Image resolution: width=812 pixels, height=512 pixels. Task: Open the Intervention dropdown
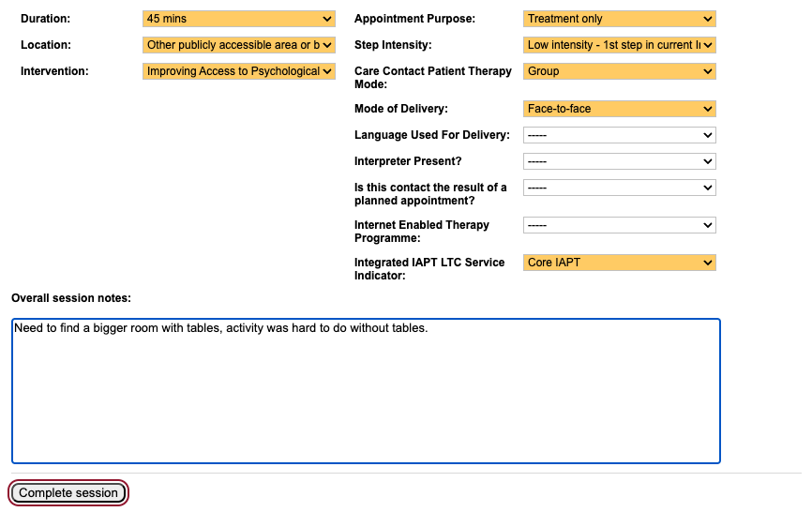click(x=239, y=71)
